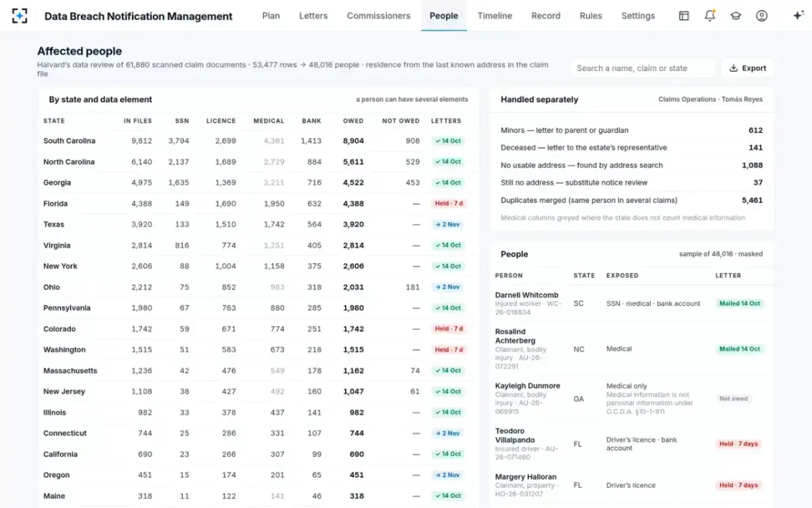This screenshot has height=508, width=812.
Task: Click the Oregon '2 Nov' letter badge
Action: 448,475
